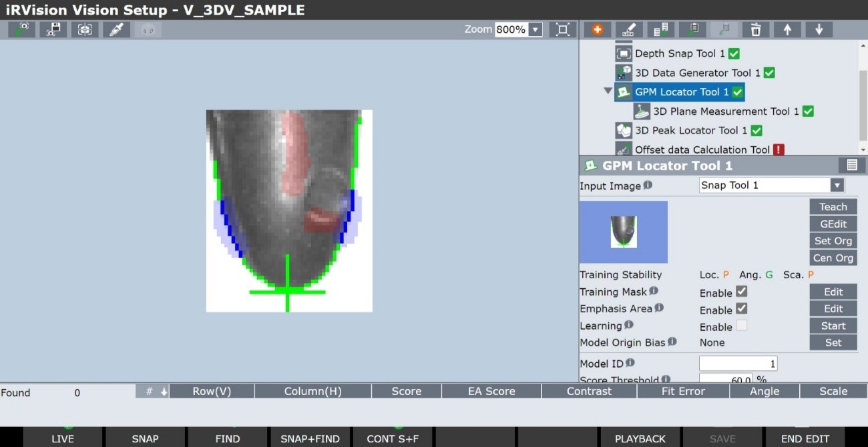The image size is (868, 447).
Task: Click the LIVE function key
Action: [63, 438]
